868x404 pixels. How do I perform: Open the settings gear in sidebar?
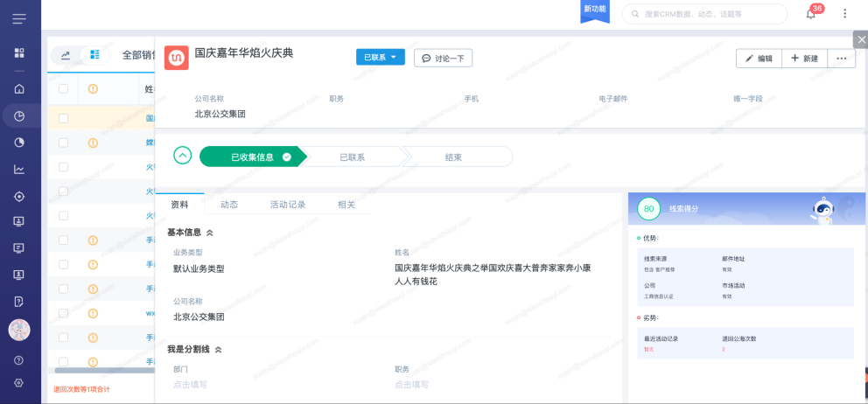coord(19,382)
